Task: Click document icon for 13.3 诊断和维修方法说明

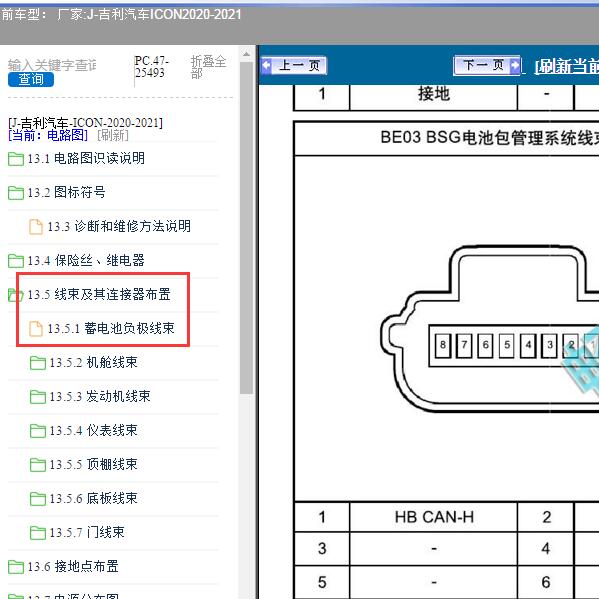Action: [36, 227]
